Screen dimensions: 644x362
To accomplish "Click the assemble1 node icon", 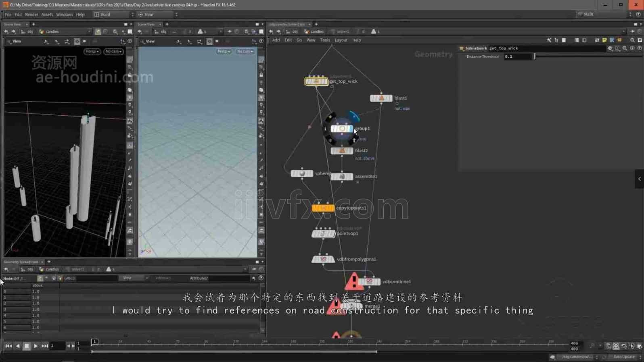I will pyautogui.click(x=342, y=177).
